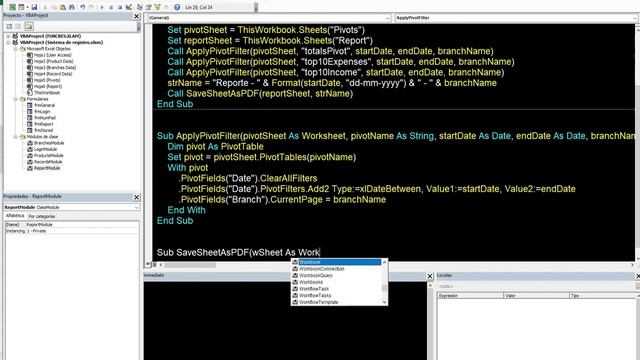Click the Undo icon in the toolbar
The width and height of the screenshot is (640, 360).
click(83, 7)
